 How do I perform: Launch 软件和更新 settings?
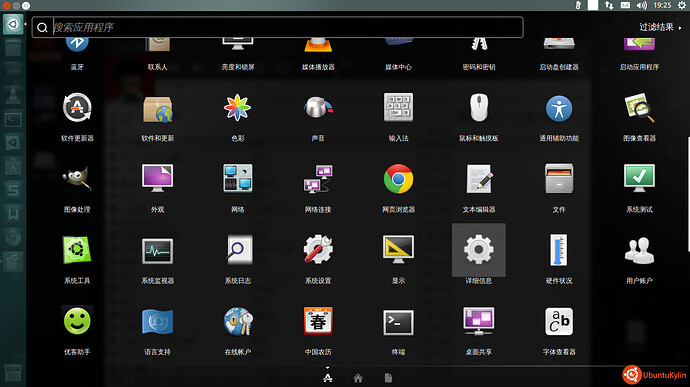click(x=158, y=108)
